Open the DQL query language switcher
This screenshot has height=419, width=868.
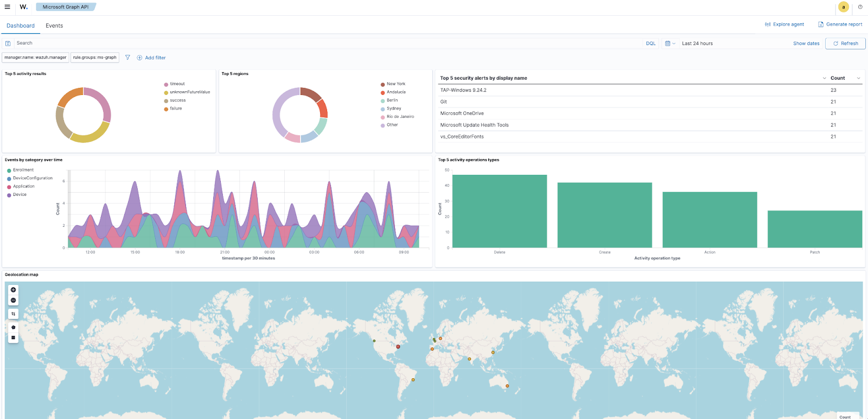650,43
